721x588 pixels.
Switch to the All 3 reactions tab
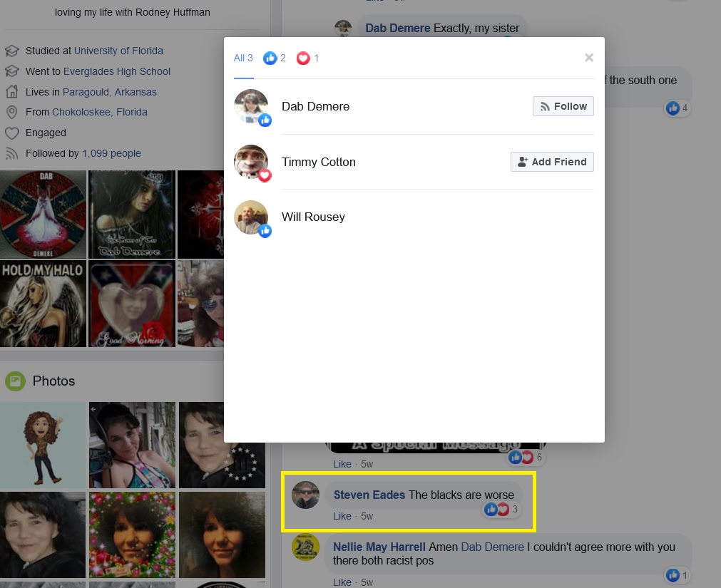click(x=243, y=58)
